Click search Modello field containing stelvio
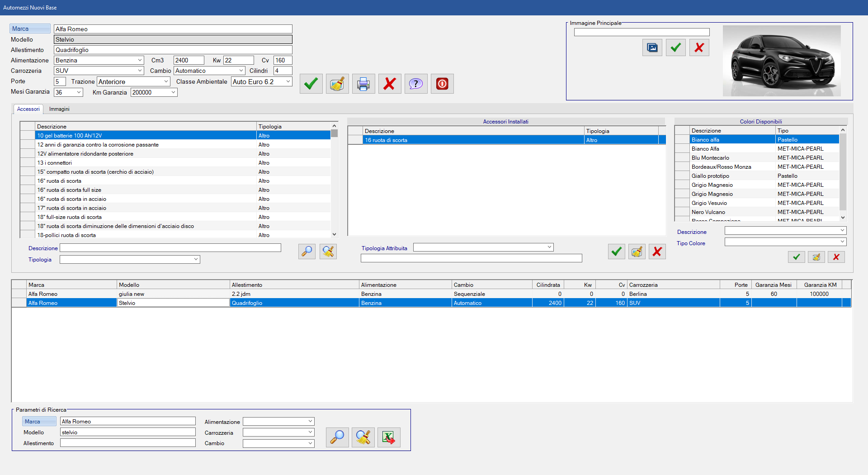The image size is (868, 475). tap(128, 432)
